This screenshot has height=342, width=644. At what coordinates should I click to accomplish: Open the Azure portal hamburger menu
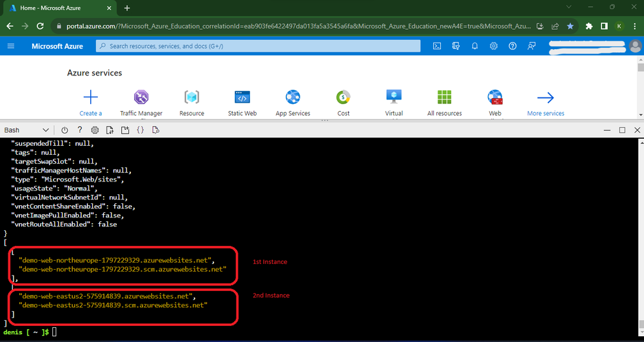pos(11,46)
